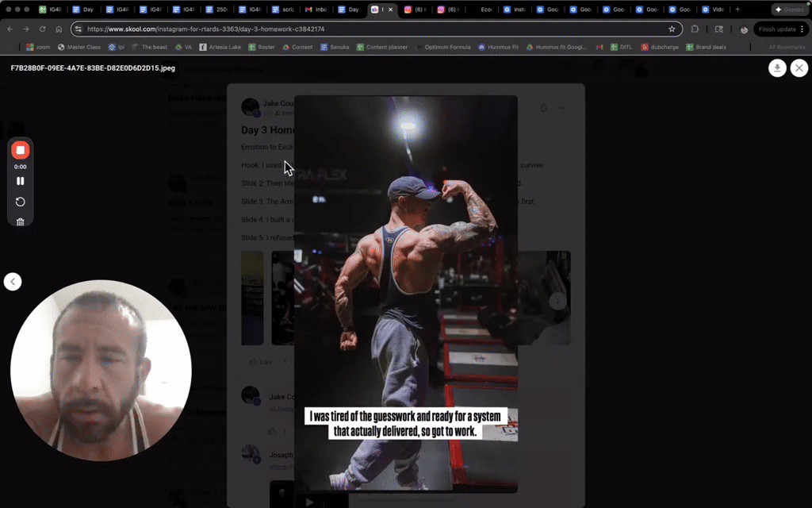
Task: Close the image lightbox viewer
Action: click(799, 68)
